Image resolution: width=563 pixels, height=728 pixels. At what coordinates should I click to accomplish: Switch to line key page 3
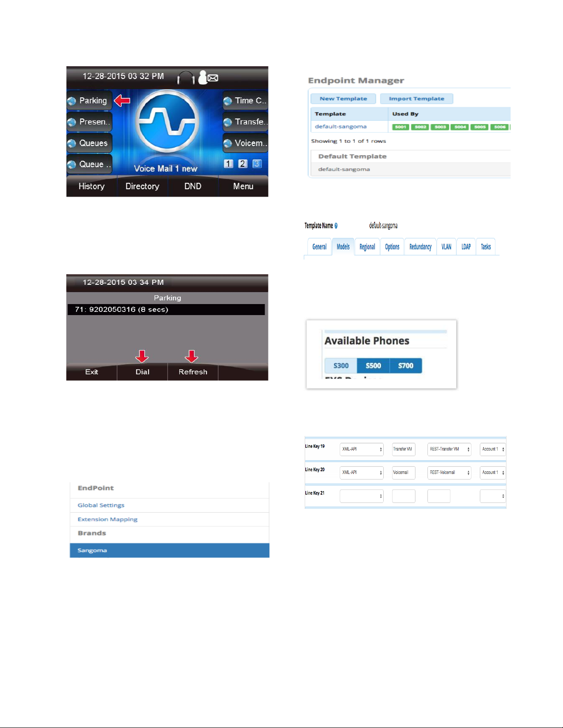257,164
